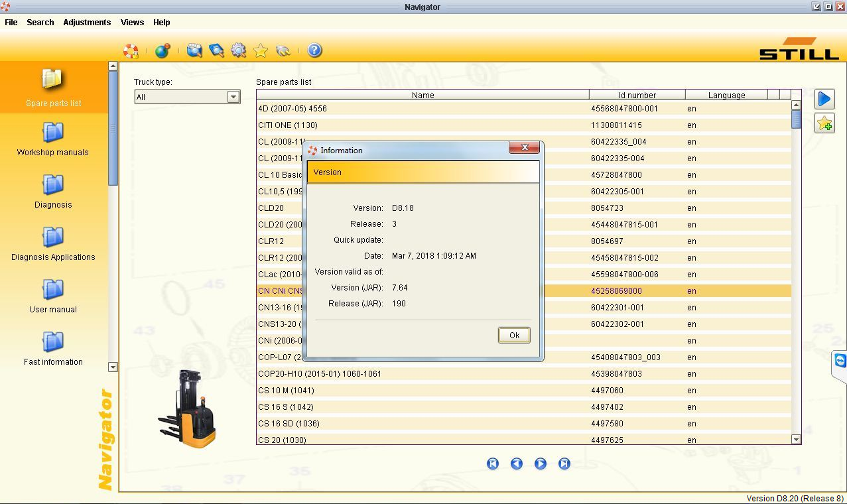
Task: Select the CITI ONE (1130) row
Action: pos(524,125)
